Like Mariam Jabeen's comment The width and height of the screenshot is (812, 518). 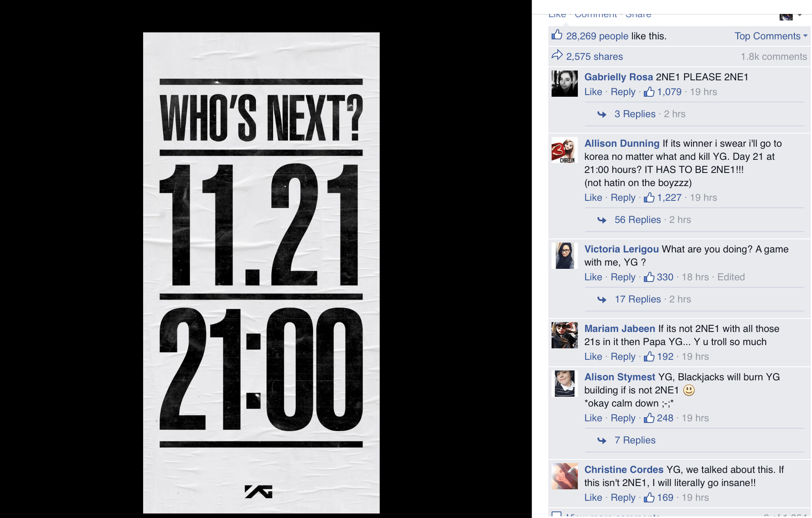point(593,357)
